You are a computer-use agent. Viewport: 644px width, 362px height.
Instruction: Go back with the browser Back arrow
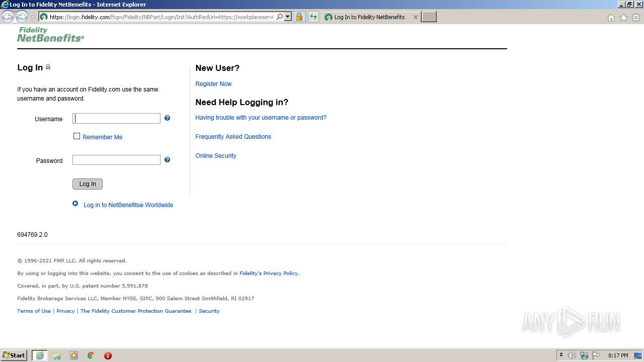coord(8,17)
